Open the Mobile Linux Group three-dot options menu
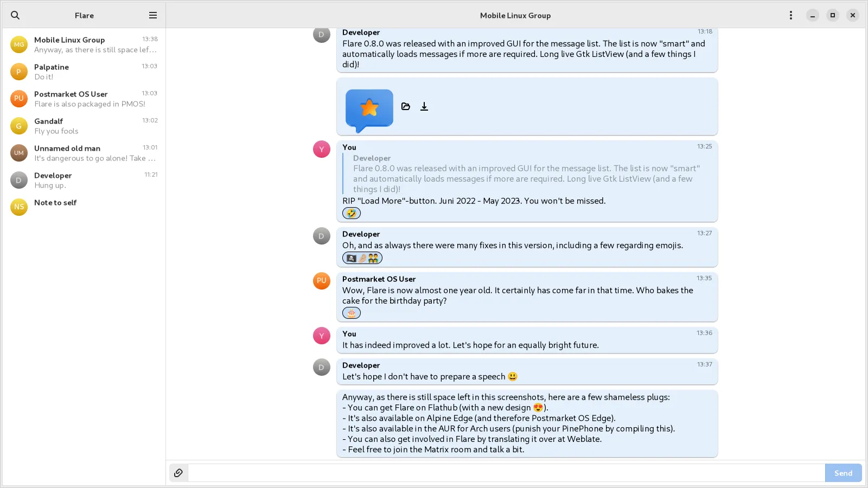This screenshot has height=488, width=868. click(x=791, y=15)
